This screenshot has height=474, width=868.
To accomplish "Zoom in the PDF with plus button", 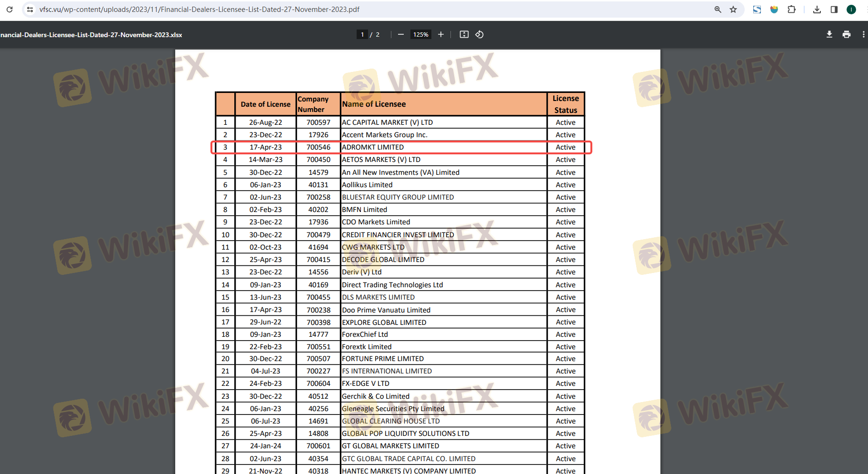I will point(441,34).
